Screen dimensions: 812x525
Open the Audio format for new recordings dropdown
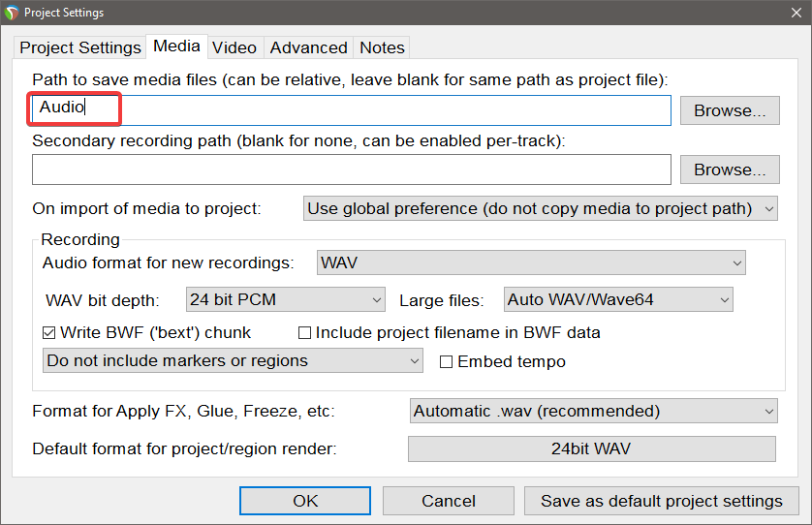pos(531,262)
